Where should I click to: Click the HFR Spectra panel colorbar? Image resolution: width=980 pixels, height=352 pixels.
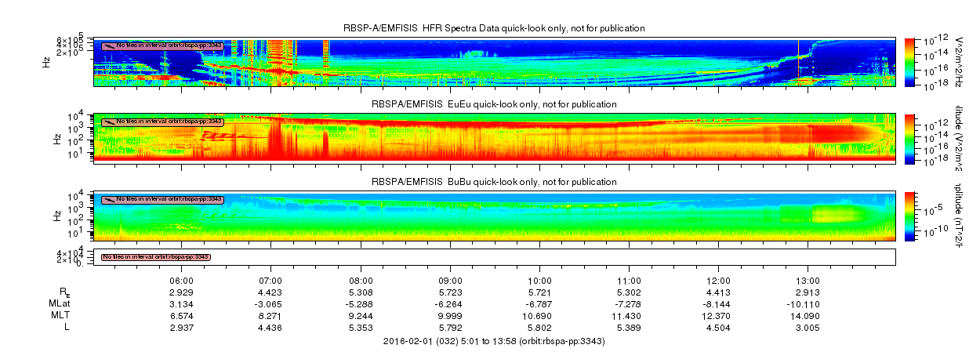[x=909, y=60]
